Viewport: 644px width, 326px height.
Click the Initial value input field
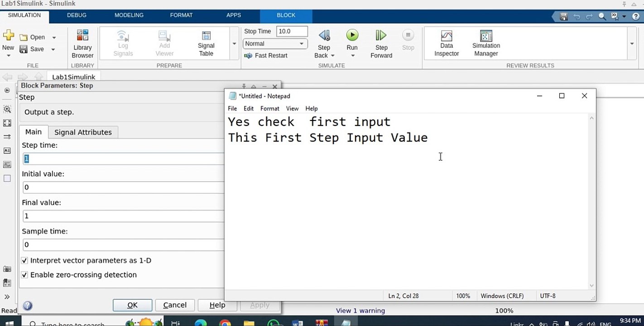click(x=123, y=187)
